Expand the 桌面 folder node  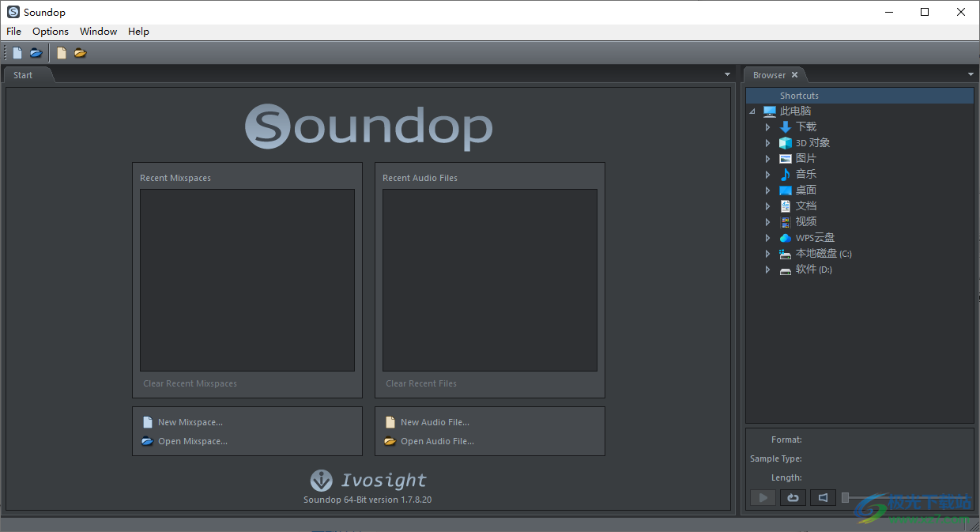tap(767, 191)
